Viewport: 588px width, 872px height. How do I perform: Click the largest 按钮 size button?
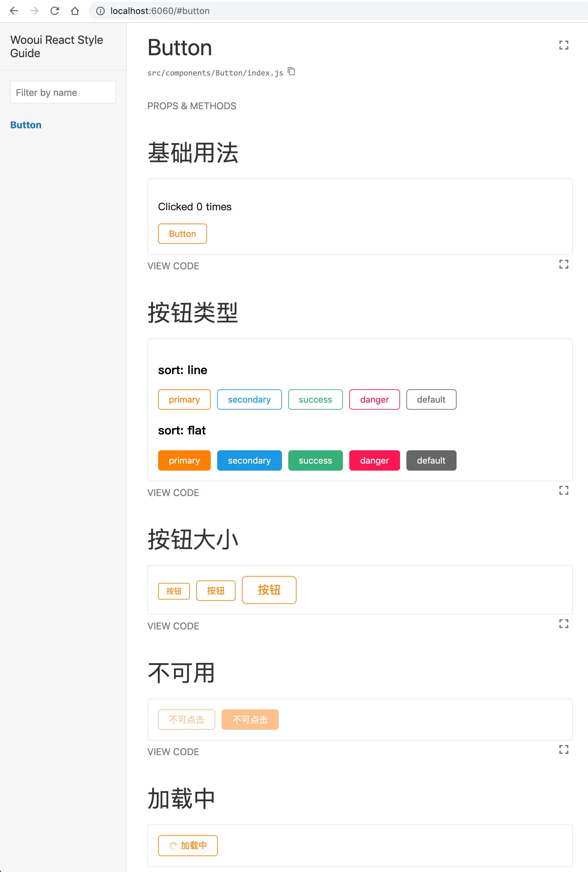pyautogui.click(x=269, y=590)
